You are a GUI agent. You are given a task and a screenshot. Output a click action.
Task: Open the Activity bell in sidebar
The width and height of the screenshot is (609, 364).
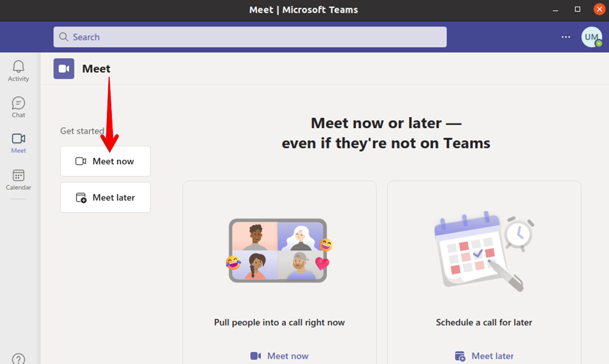coord(18,71)
